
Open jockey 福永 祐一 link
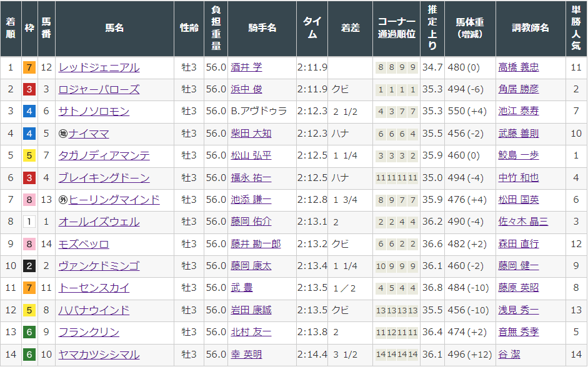click(x=251, y=178)
